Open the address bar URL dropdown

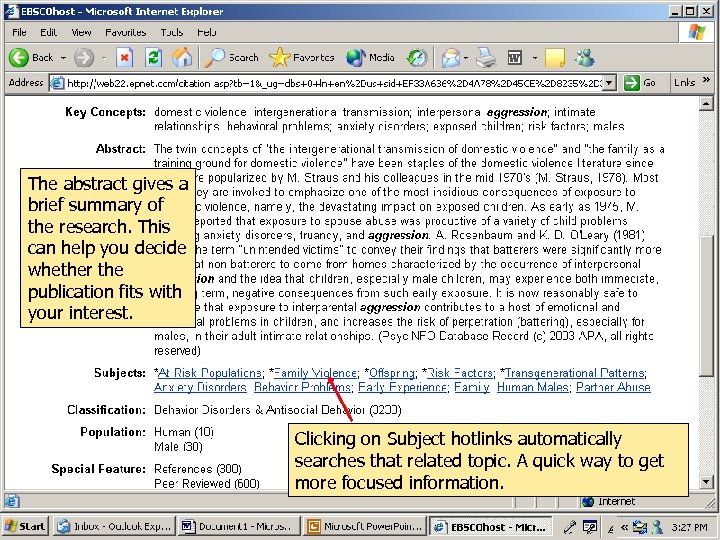[x=609, y=83]
